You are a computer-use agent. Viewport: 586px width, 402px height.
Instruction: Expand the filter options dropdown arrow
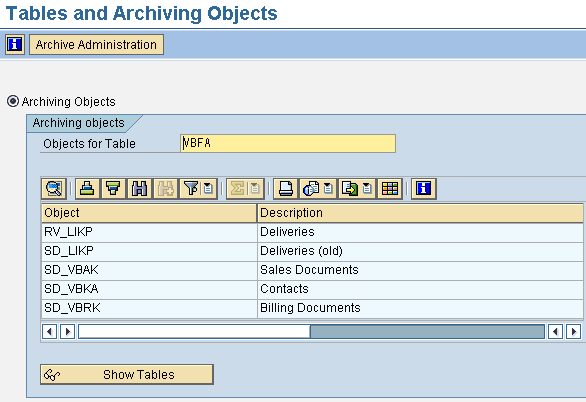point(209,188)
